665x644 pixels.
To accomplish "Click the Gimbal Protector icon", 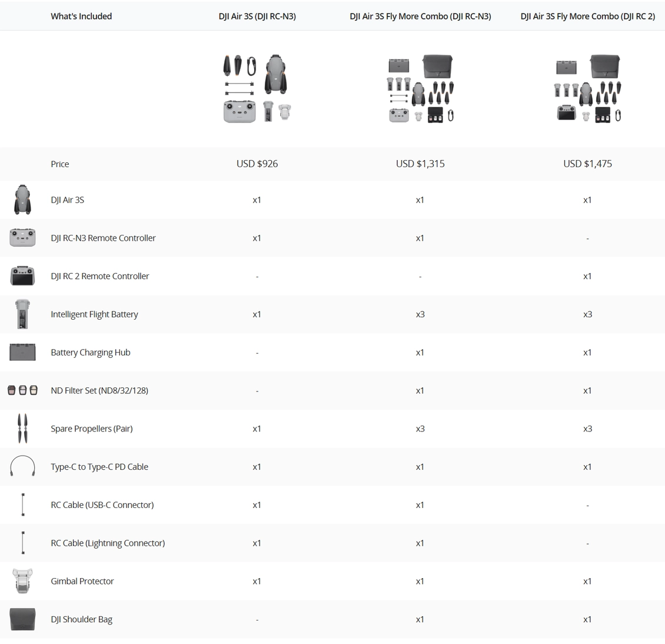I will tap(22, 581).
